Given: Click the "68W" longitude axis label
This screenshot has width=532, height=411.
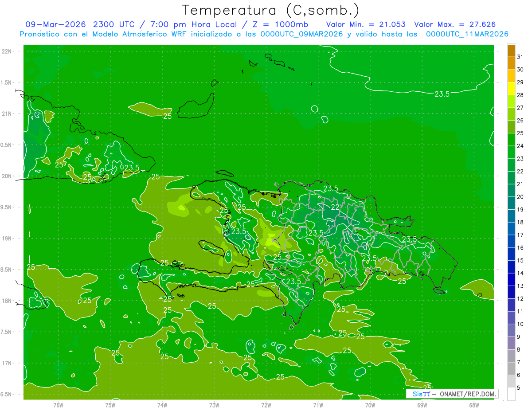Looking at the screenshot, I should point(474,405).
